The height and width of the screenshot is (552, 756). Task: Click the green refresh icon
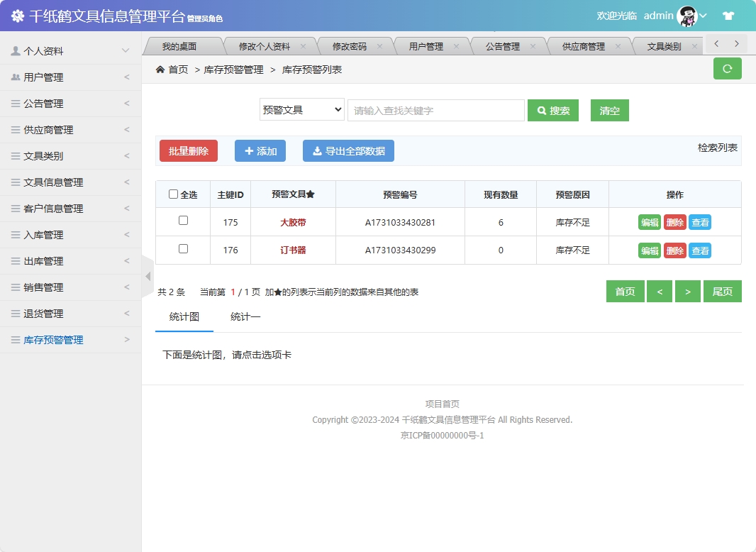[727, 68]
